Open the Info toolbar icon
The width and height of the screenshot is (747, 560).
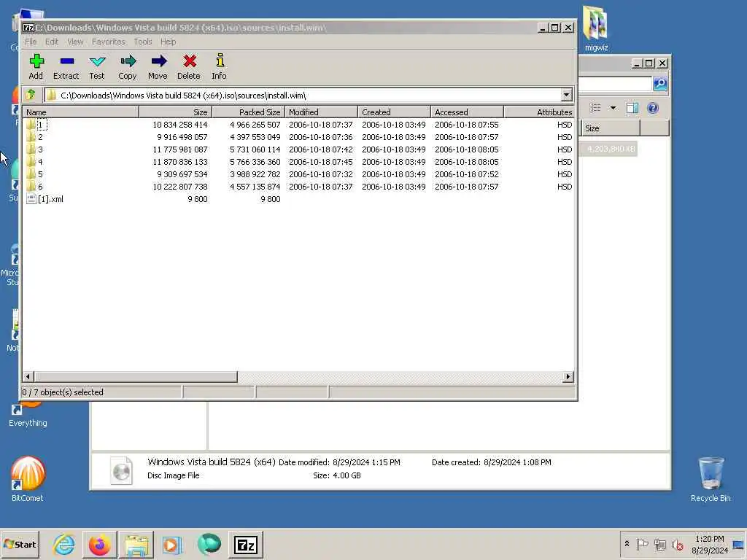(219, 66)
